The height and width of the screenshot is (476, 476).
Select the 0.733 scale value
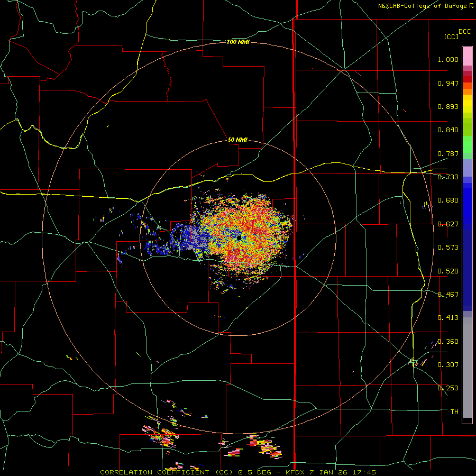pos(448,177)
